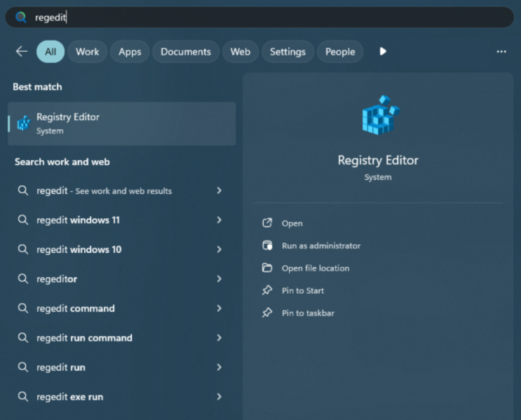
Task: Click the back arrow in search panel
Action: [x=22, y=51]
